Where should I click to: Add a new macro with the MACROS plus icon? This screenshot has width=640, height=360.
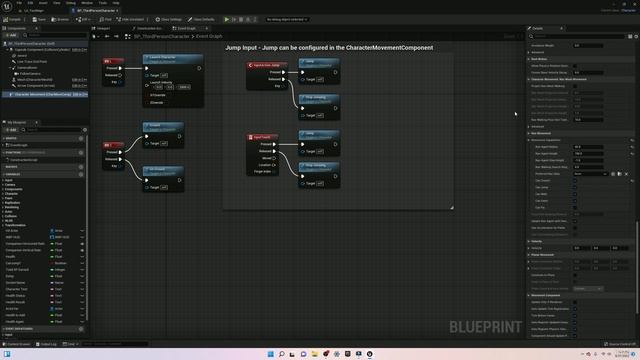(x=81, y=167)
